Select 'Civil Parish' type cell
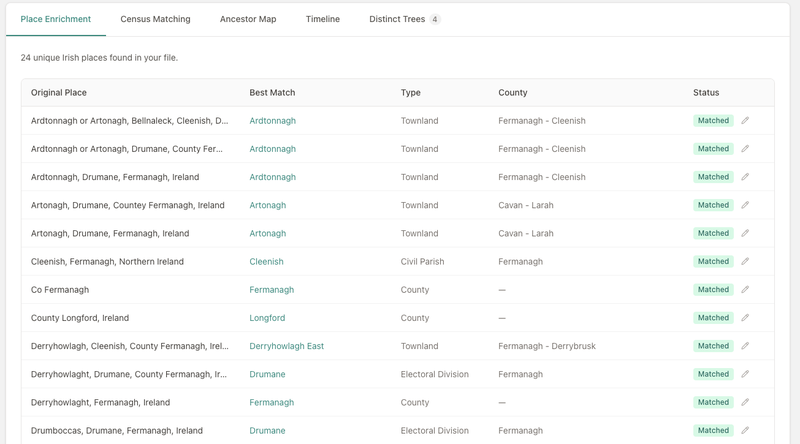The width and height of the screenshot is (800, 444). coord(422,261)
